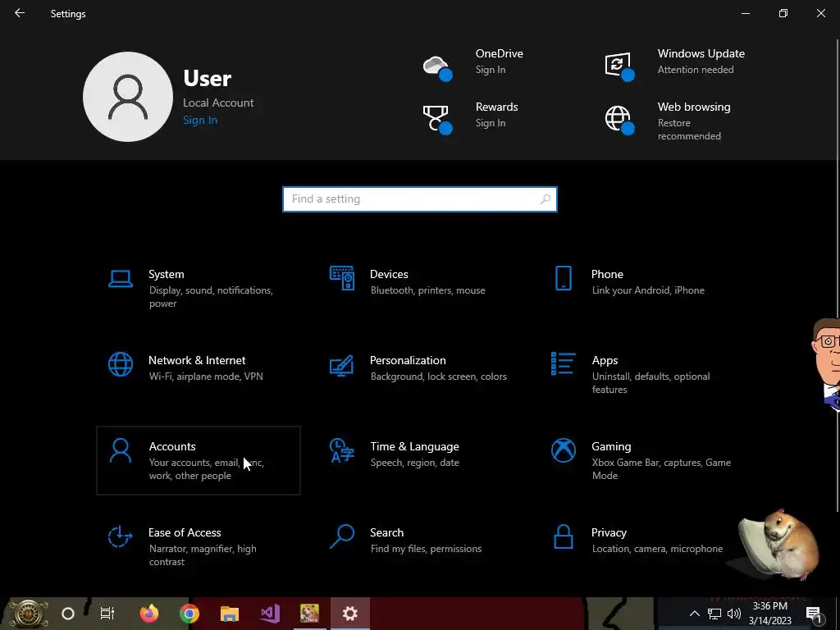Open the Start button on the taskbar
This screenshot has width=840, height=630.
27,614
